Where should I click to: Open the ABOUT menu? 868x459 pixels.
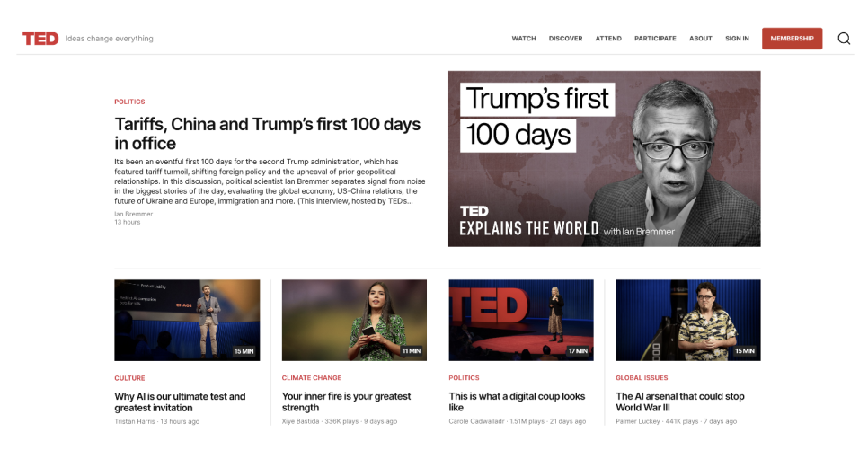[700, 39]
